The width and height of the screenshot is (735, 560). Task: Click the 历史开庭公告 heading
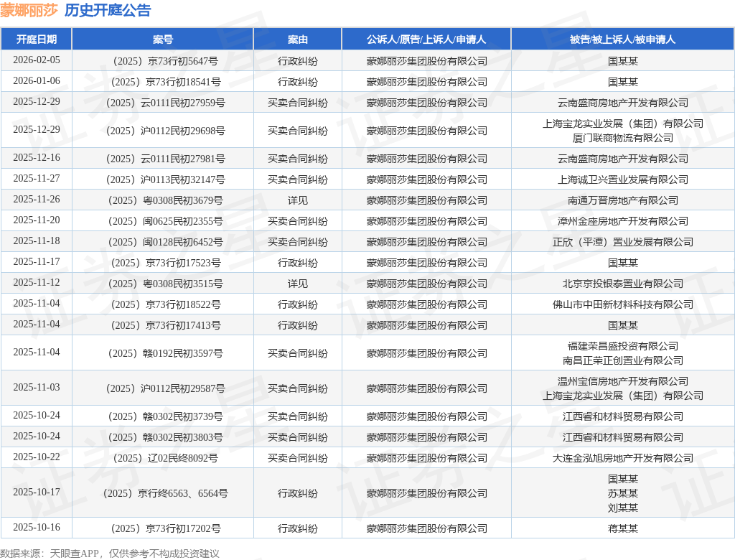(x=108, y=10)
